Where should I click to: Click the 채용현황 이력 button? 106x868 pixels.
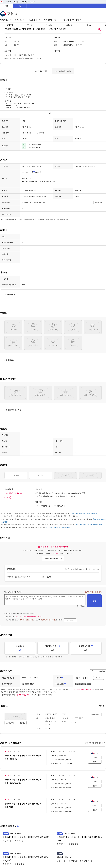tap(95, 714)
